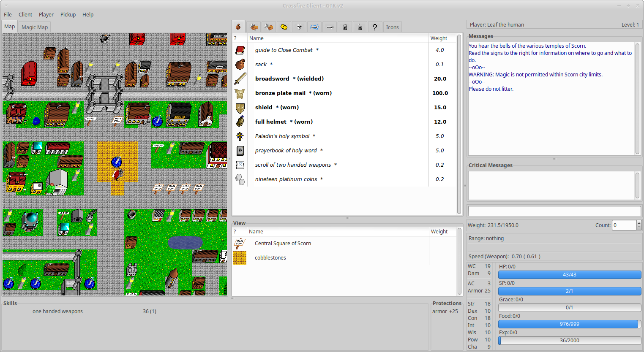644x352 pixels.
Task: Click the View panel Weight column header
Action: pos(443,231)
